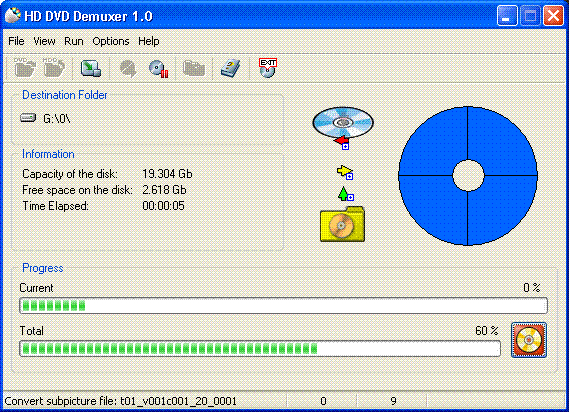Click the green up arrow indicator
The image size is (569, 412).
click(x=345, y=194)
